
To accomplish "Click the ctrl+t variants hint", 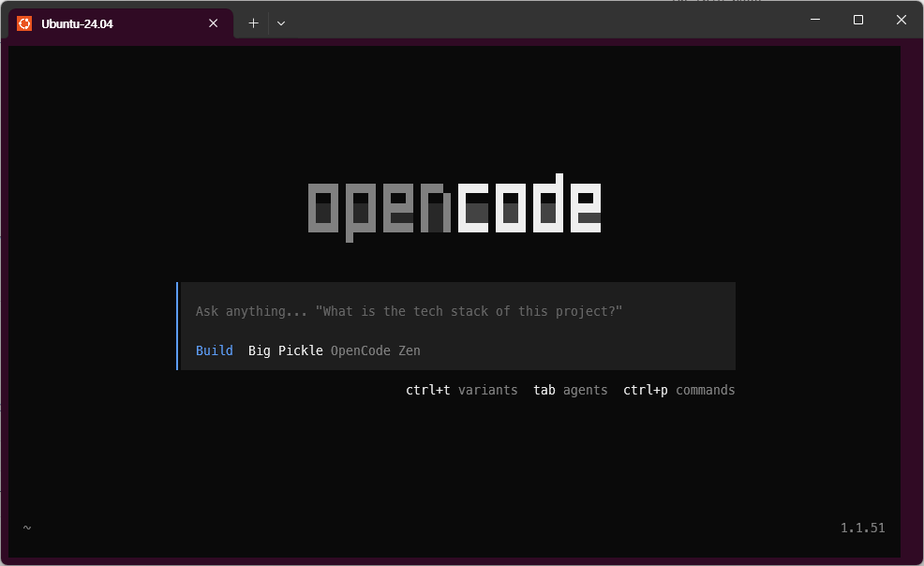I will (x=462, y=390).
